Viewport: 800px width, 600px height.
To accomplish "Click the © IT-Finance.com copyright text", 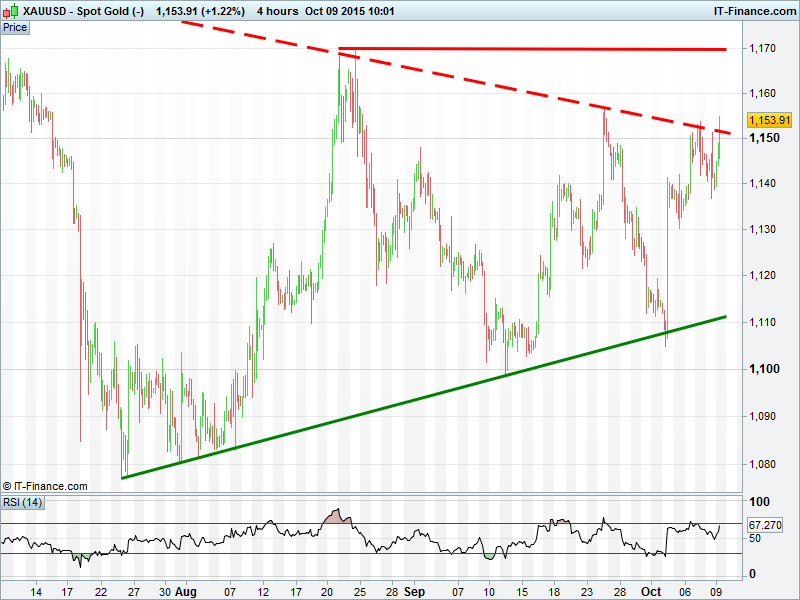I will (x=45, y=486).
